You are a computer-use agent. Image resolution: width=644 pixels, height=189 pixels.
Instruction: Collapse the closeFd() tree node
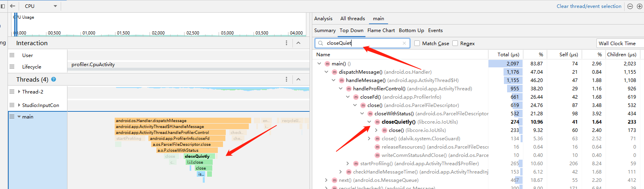pos(348,97)
